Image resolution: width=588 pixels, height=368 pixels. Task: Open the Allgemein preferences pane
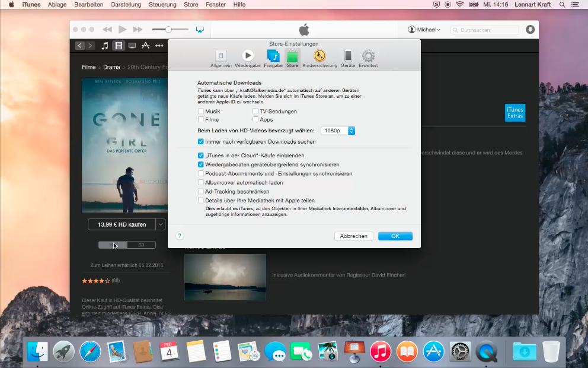(x=221, y=59)
